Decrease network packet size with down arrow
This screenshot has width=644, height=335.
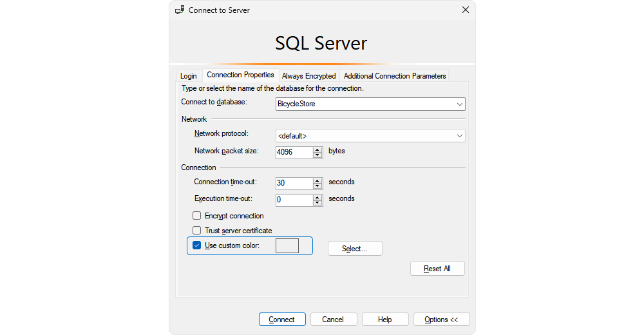(317, 155)
